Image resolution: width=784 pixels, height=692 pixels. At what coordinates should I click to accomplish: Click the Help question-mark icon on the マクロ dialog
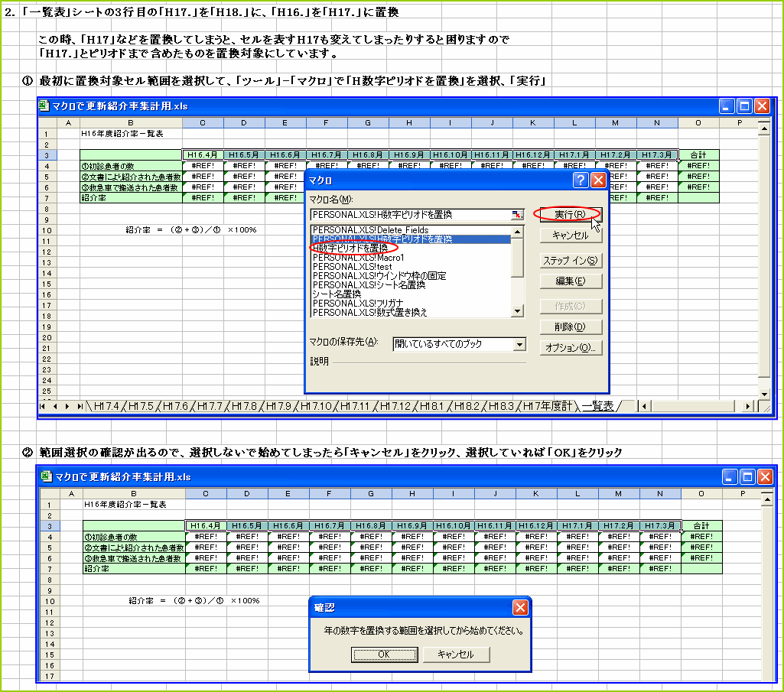(x=582, y=180)
